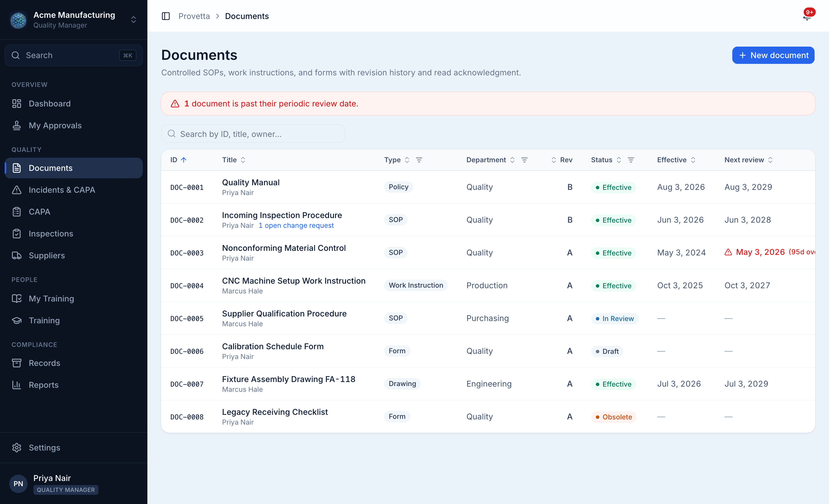The height and width of the screenshot is (504, 829).
Task: Go to My Approvals
Action: point(74,125)
